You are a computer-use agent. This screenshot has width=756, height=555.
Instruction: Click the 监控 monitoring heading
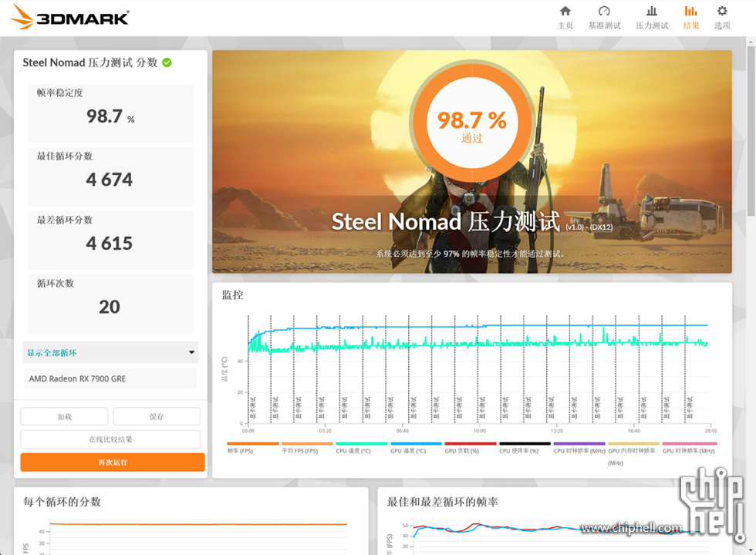click(232, 294)
